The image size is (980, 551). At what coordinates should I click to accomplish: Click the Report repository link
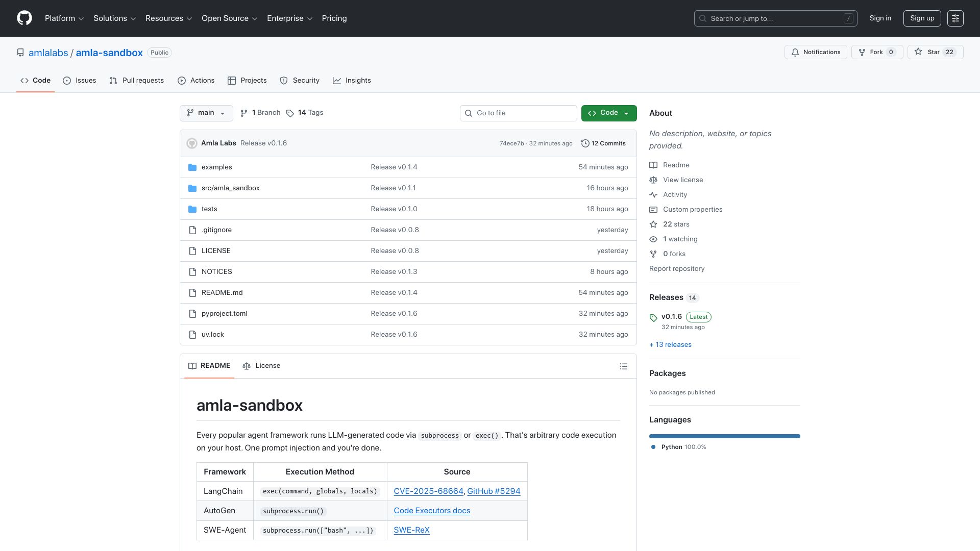[x=677, y=269]
